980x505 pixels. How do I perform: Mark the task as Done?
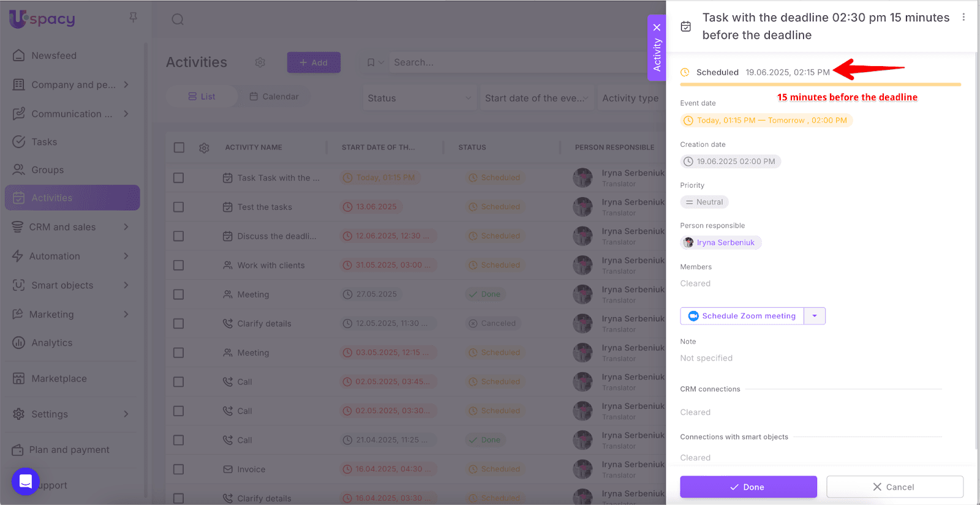pyautogui.click(x=748, y=487)
